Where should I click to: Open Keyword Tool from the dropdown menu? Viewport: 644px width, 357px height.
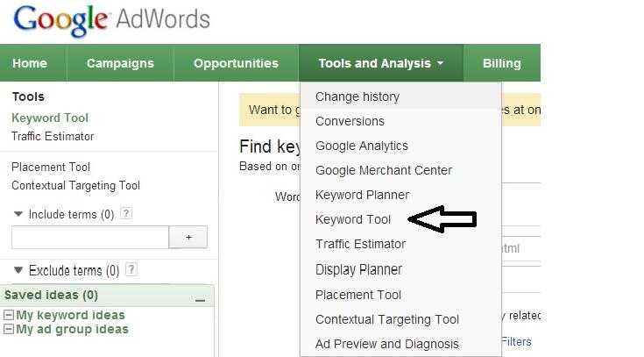(x=401, y=219)
